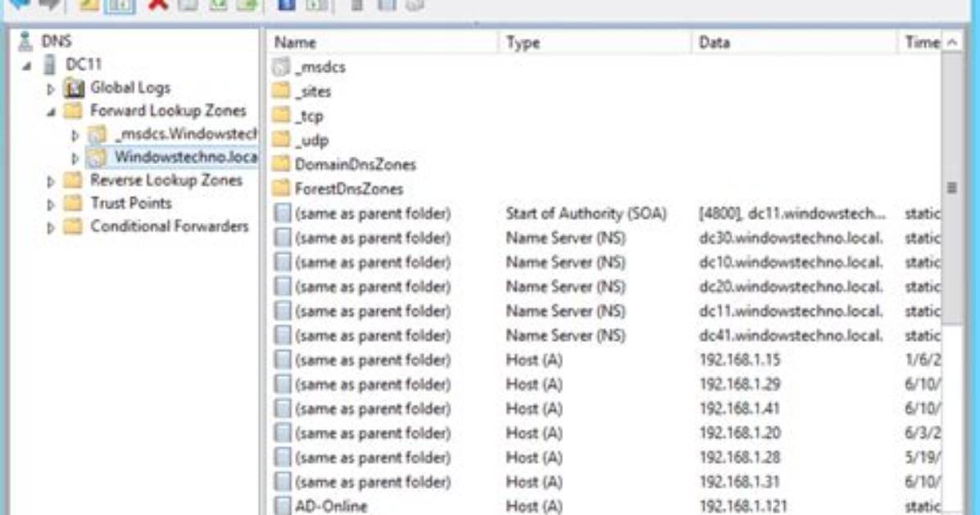This screenshot has height=515, width=980.
Task: Click the scroll up arrow of the record list
Action: tap(952, 43)
